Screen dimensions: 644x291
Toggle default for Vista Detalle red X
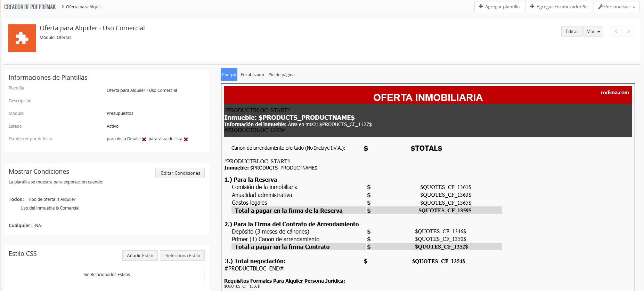click(144, 139)
